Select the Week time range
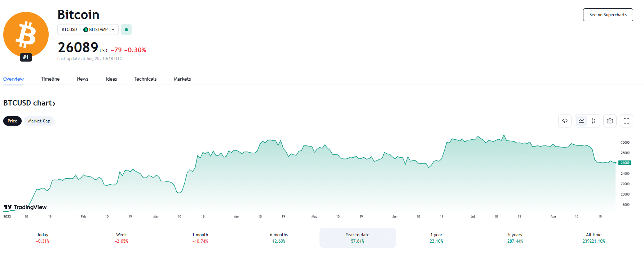 coord(122,238)
